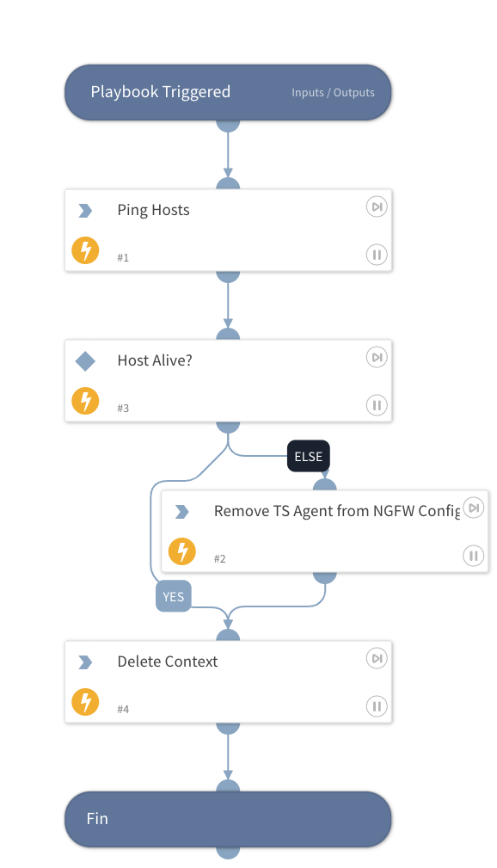Screen dimensions: 497x868
Task: Click the lightning icon on Host Alive?
Action: point(85,401)
